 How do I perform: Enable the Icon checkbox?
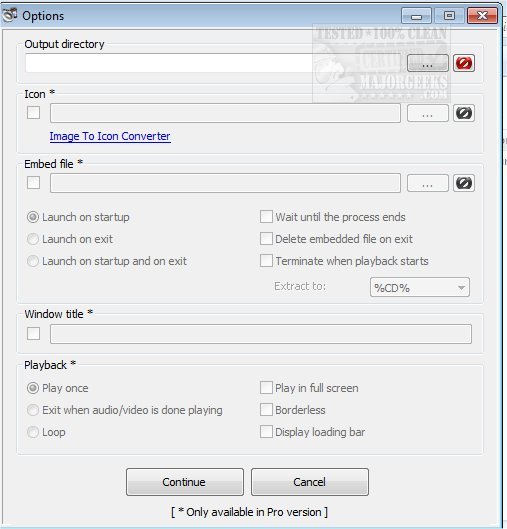(x=33, y=113)
